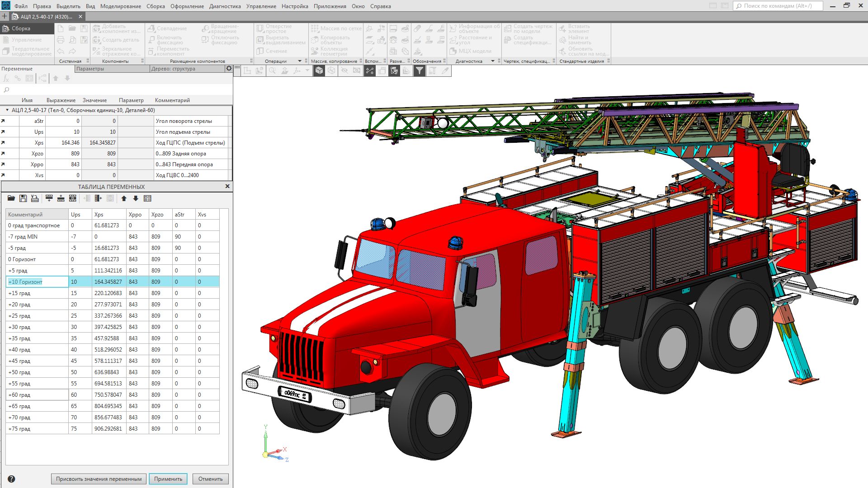Expand the Операции panel dropdown arrow
This screenshot has height=488, width=868.
coord(299,61)
